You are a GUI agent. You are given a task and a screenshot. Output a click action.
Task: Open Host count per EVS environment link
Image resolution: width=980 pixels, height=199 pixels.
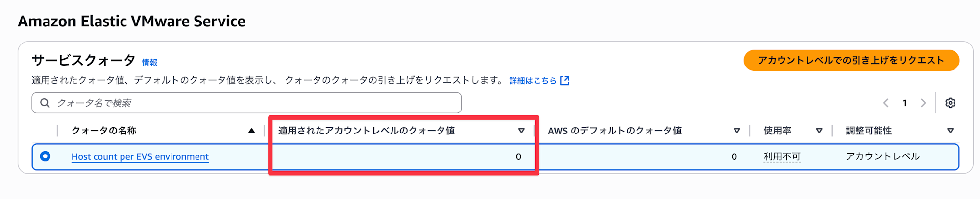140,156
